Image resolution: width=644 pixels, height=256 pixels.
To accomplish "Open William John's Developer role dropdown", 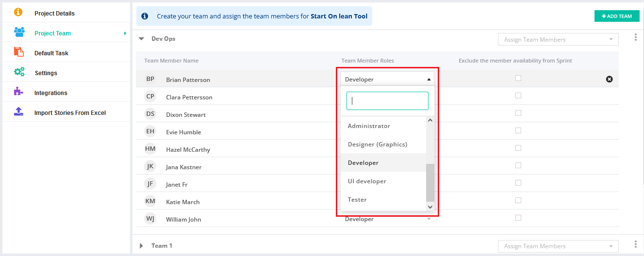I will [387, 219].
